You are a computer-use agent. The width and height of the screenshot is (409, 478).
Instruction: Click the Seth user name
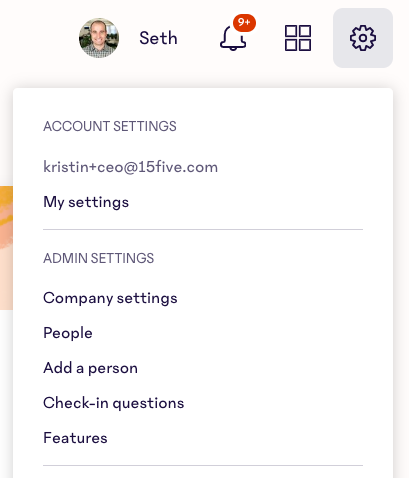(158, 38)
